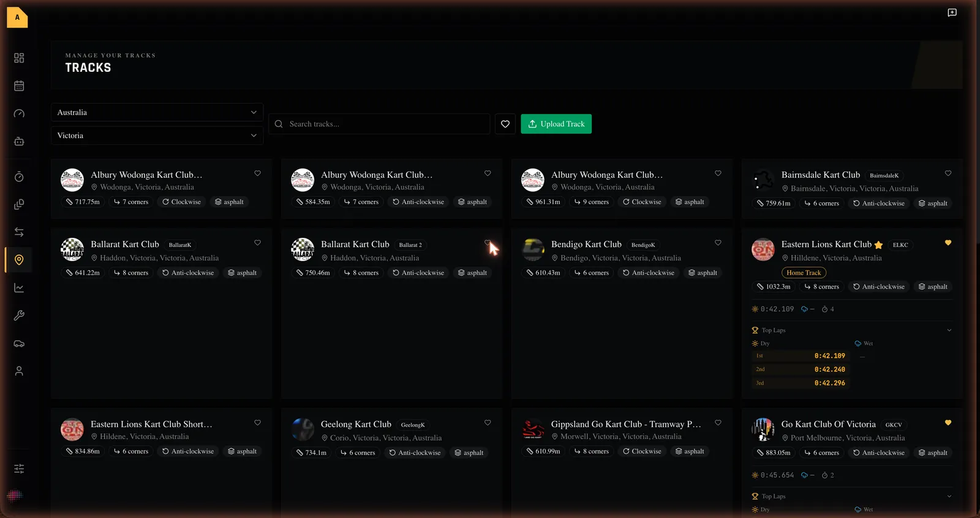980x518 pixels.
Task: Select the 2nd place lap 0:42.240
Action: (799, 369)
